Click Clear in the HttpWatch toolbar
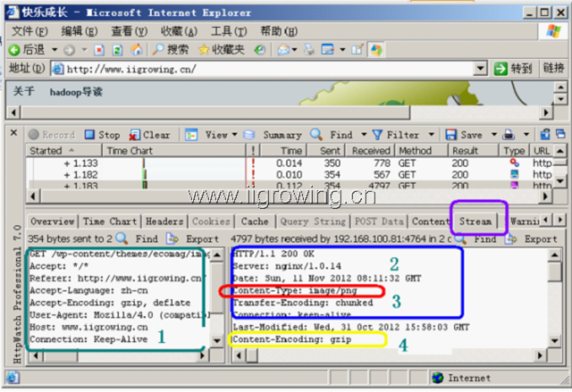 click(150, 135)
